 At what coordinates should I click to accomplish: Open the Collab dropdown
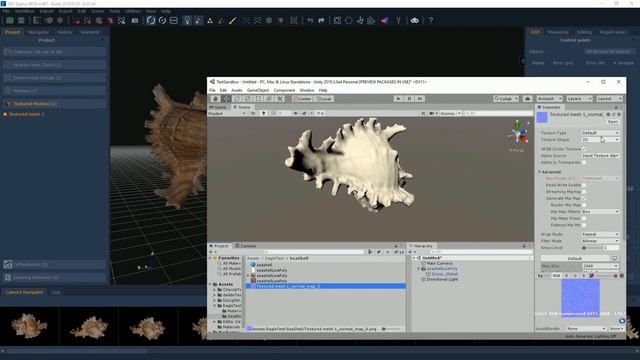point(506,99)
